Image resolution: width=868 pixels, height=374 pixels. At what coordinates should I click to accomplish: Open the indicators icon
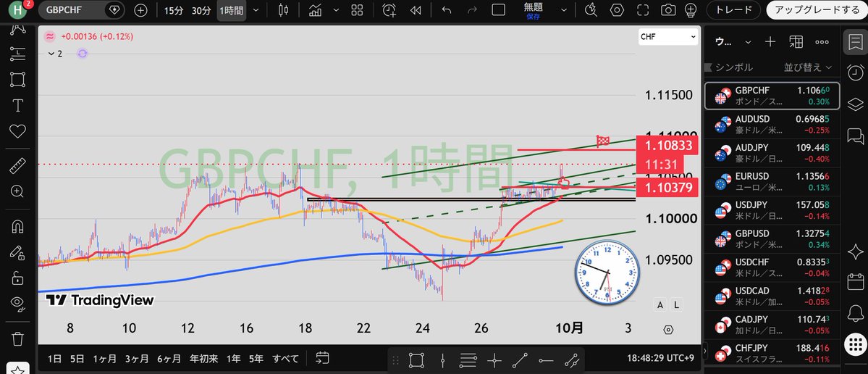click(316, 10)
